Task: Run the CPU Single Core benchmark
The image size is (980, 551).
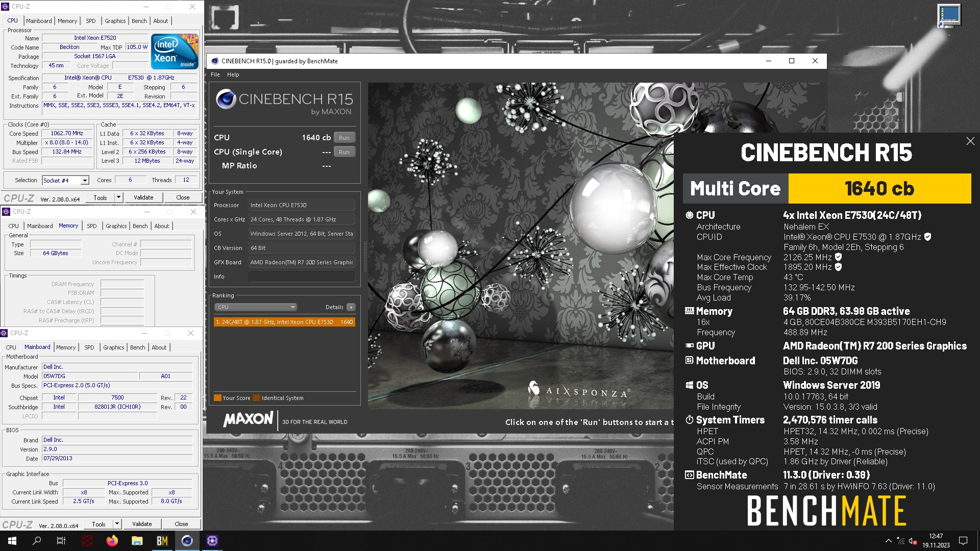Action: 345,152
